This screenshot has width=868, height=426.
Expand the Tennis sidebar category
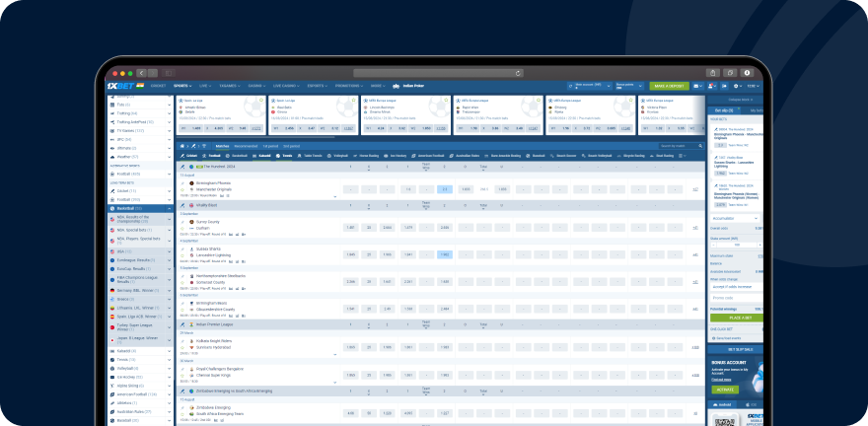click(170, 360)
